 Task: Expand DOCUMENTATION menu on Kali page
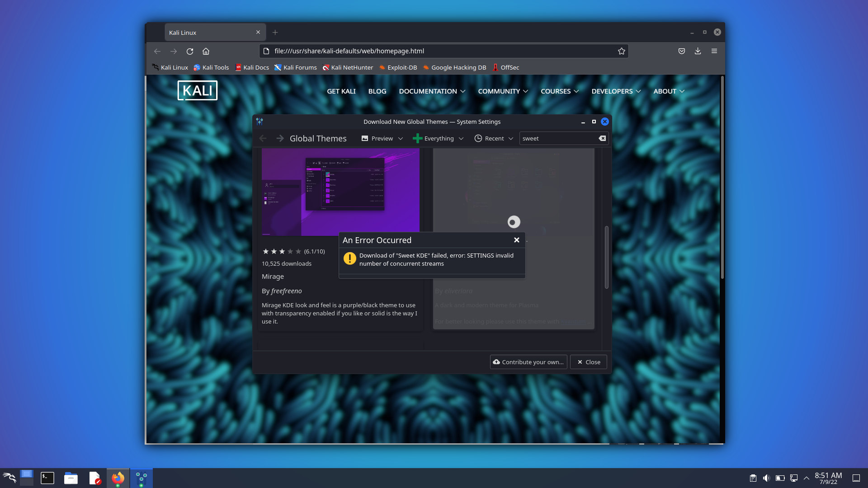pos(432,91)
